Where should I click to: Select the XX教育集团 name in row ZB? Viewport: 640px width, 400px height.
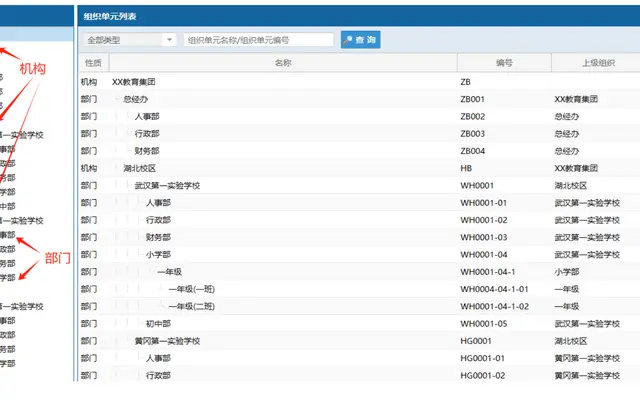[134, 82]
